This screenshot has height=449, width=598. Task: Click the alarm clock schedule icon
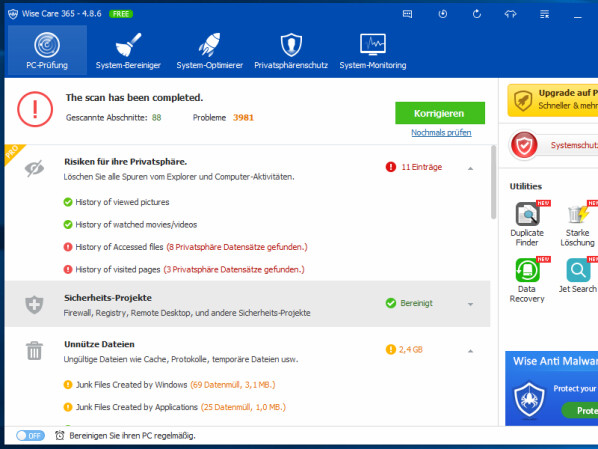(59, 435)
